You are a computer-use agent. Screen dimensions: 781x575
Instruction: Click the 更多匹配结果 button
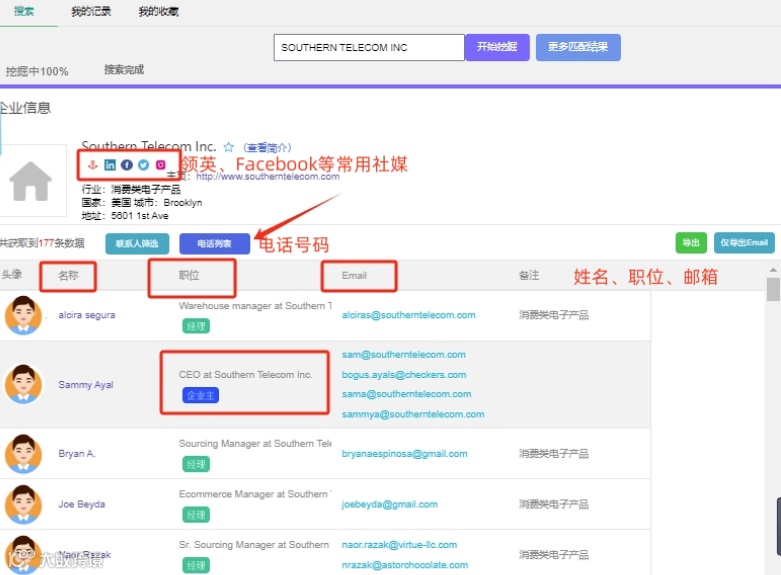pyautogui.click(x=578, y=47)
